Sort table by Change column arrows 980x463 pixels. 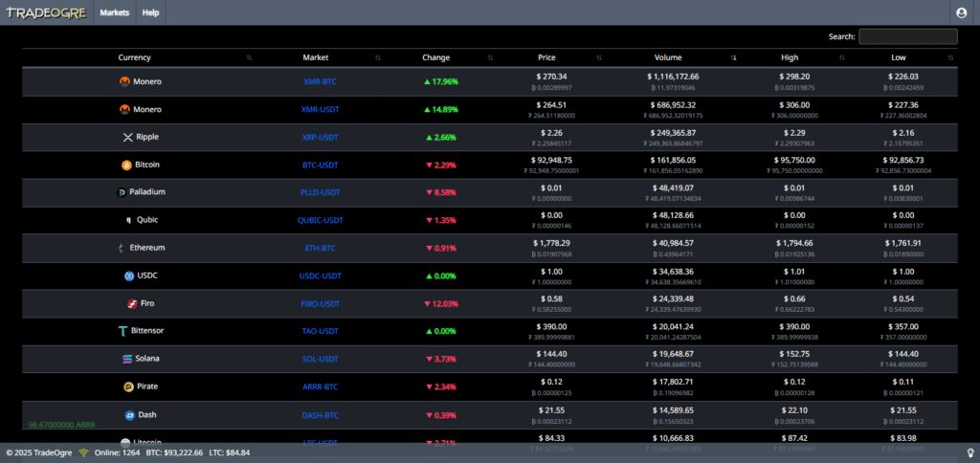coord(490,57)
